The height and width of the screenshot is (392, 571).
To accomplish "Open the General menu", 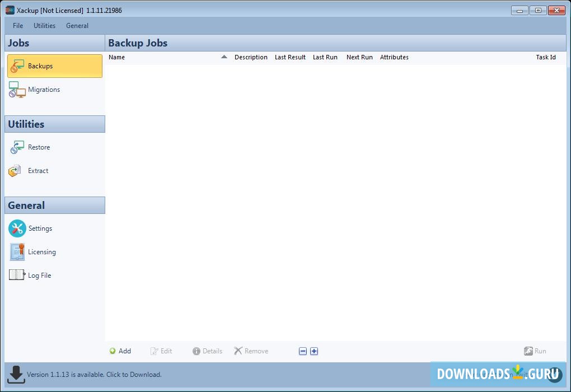I will tap(77, 26).
